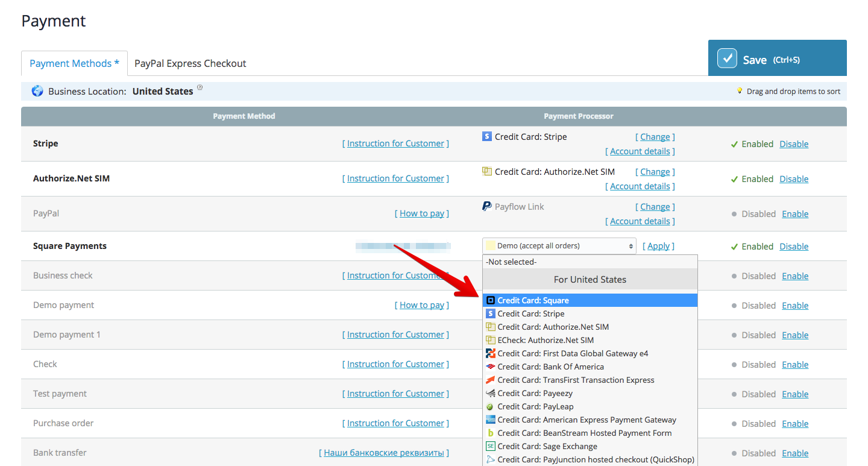Open Account details for Stripe
Viewport: 868px width, 466px height.
640,151
